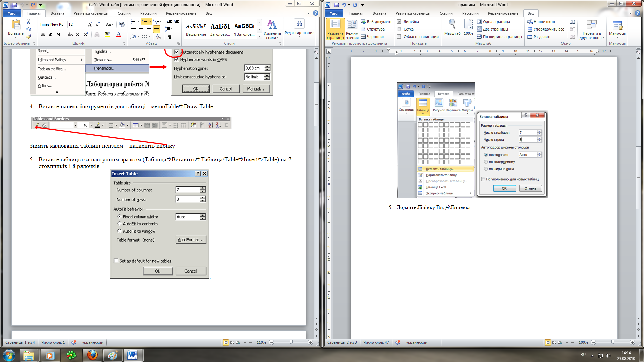
Task: Click Веб-документ view button
Action: tap(376, 22)
